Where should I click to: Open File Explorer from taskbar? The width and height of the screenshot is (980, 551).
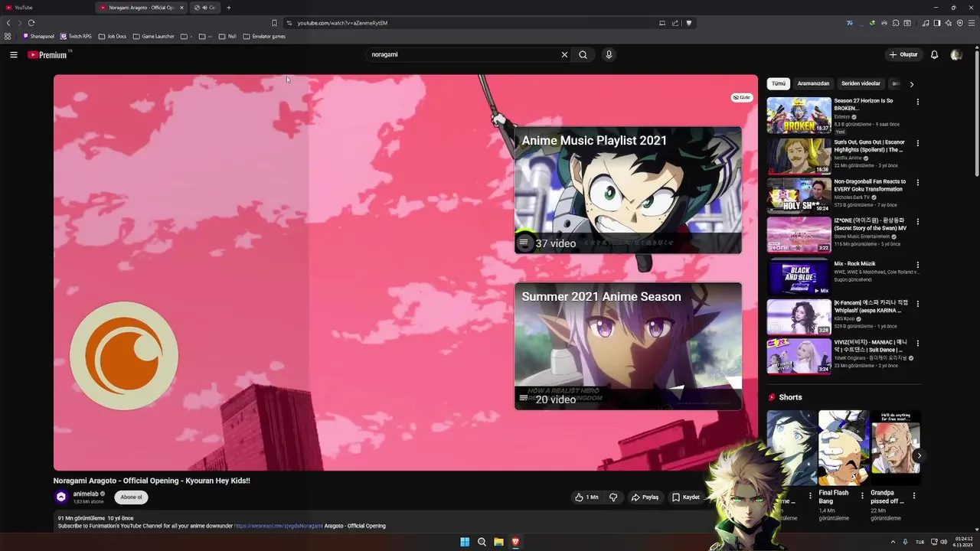pos(498,542)
